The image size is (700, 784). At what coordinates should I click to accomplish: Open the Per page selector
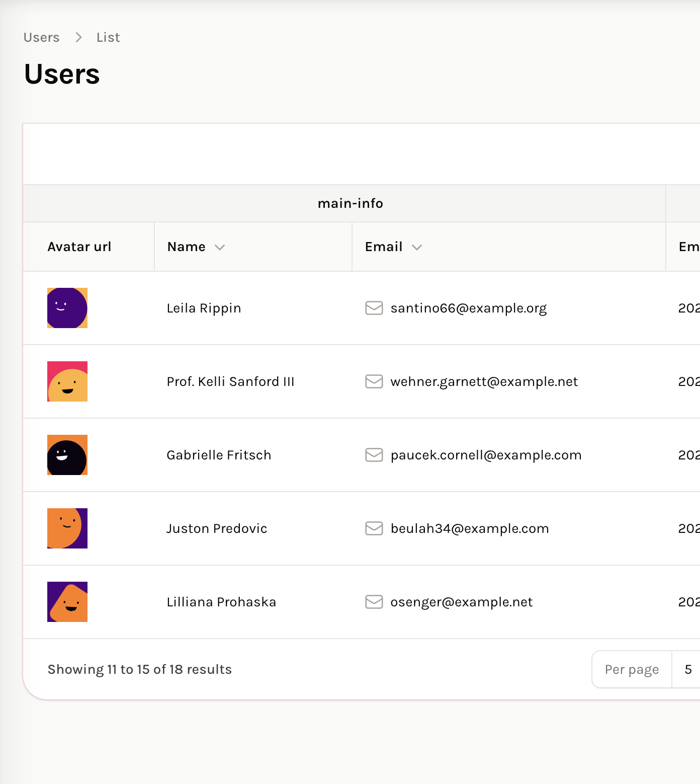[687, 669]
